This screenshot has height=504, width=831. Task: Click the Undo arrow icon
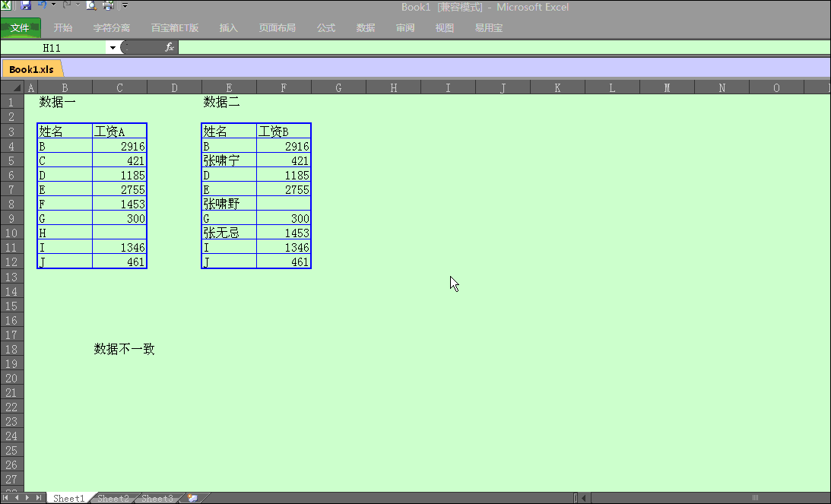(x=43, y=5)
